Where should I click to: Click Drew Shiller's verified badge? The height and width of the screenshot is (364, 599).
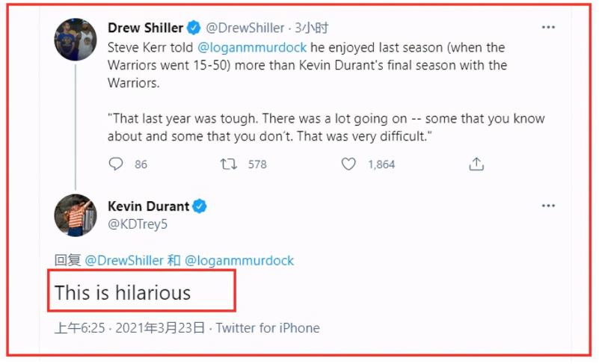point(194,28)
